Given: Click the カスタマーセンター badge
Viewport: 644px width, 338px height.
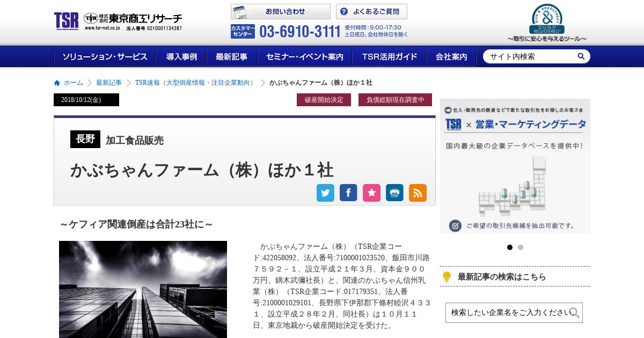Looking at the screenshot, I should [243, 32].
